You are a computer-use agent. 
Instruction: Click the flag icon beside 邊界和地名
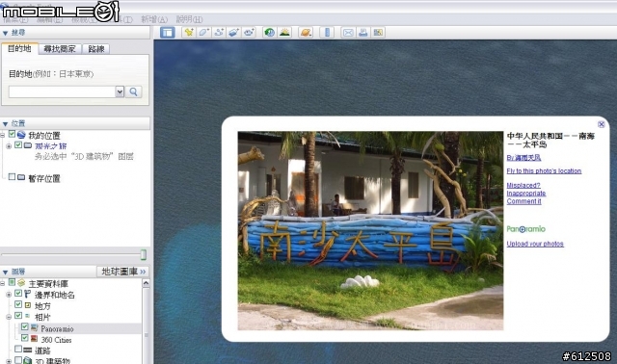point(28,294)
